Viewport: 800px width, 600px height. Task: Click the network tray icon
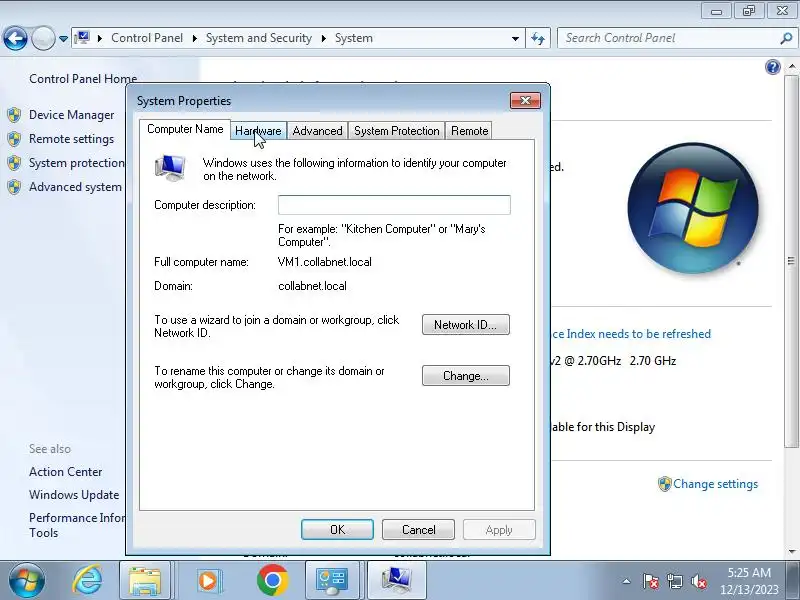click(x=674, y=581)
